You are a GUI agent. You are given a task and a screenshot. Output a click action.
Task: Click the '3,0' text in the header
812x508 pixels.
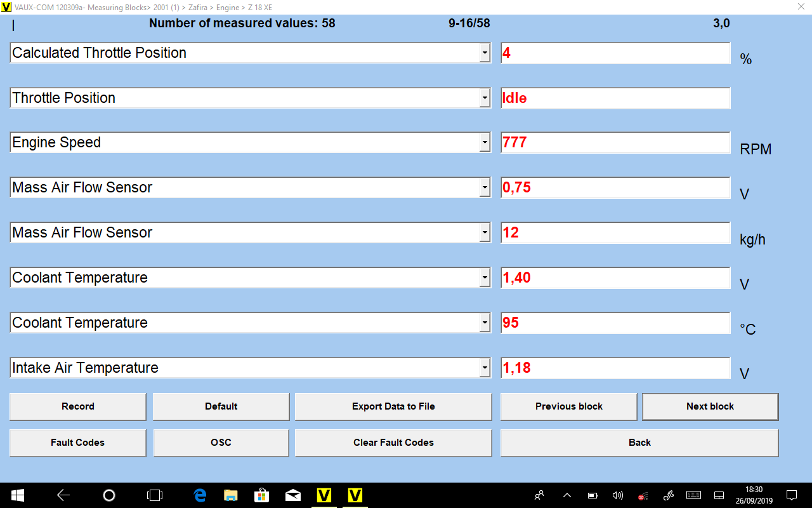point(721,23)
